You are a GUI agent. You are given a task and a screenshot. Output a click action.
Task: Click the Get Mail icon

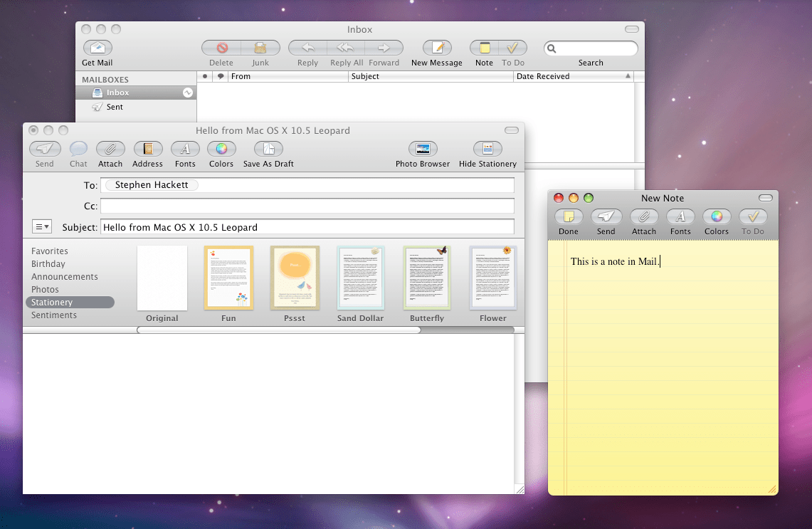click(97, 48)
